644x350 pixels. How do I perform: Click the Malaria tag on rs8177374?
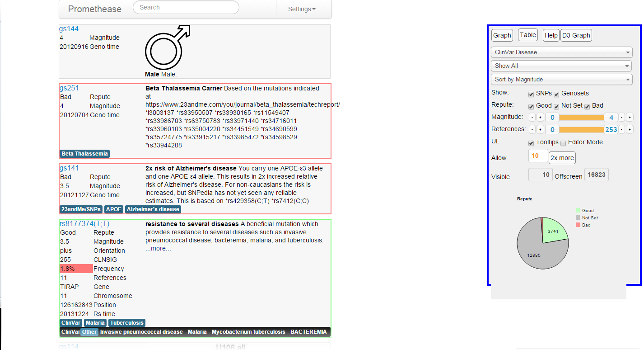[x=95, y=323]
